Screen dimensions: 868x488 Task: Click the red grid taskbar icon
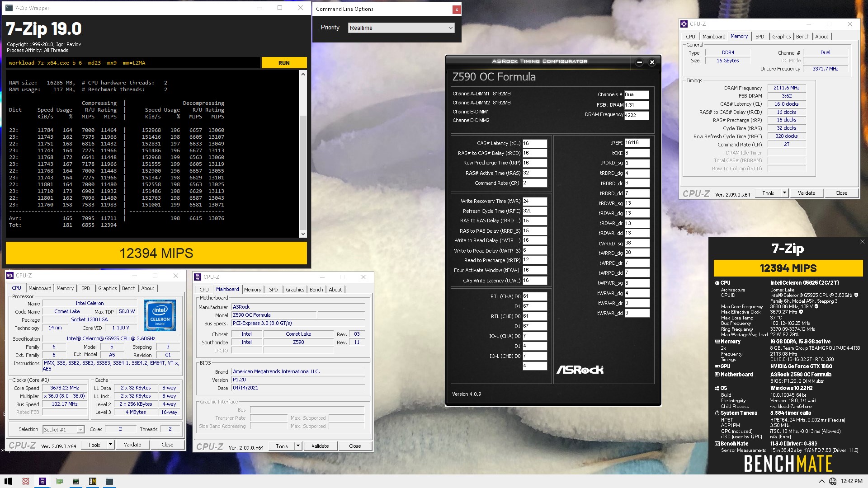[26, 481]
